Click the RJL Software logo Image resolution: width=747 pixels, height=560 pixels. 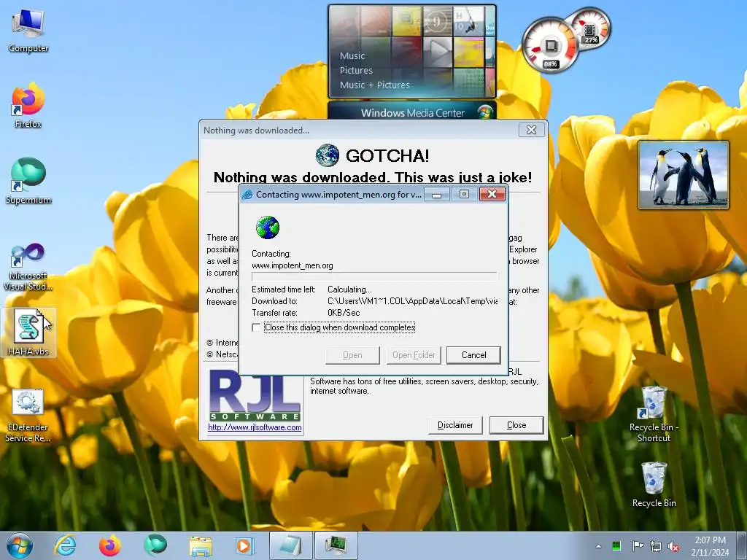tap(255, 394)
